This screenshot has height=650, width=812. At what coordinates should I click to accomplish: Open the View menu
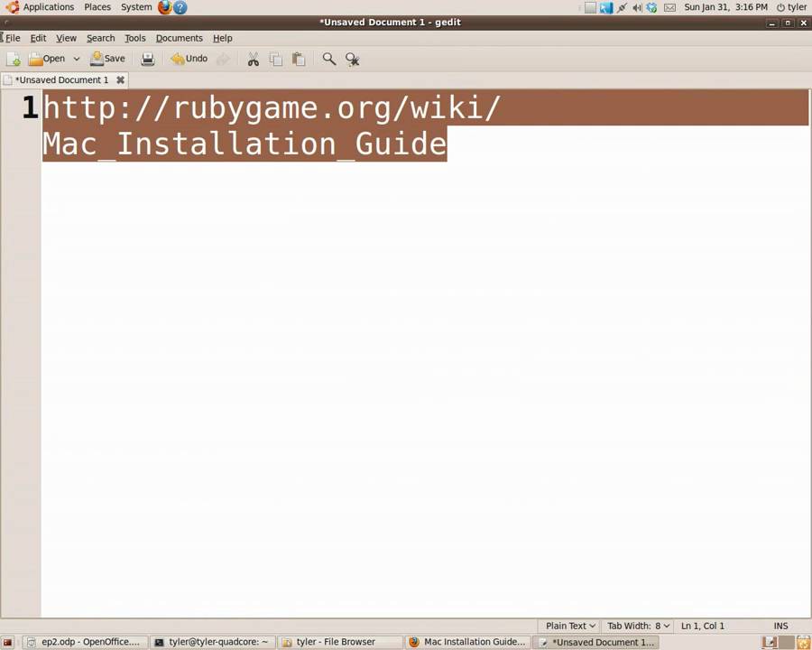point(66,38)
